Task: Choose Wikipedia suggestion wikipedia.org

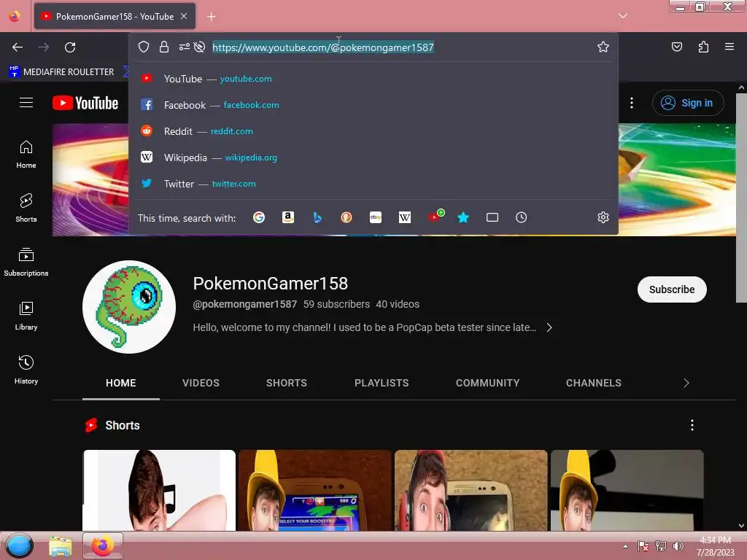Action: [x=373, y=157]
